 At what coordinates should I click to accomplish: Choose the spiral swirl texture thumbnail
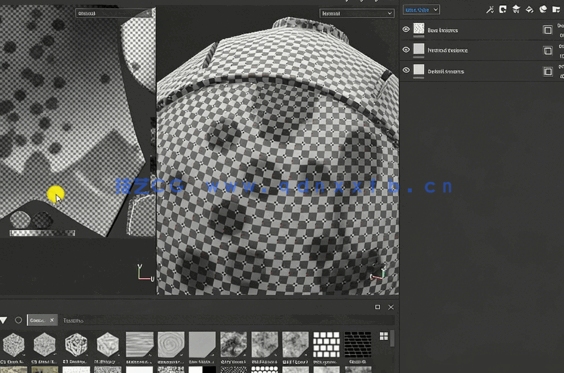coord(171,345)
